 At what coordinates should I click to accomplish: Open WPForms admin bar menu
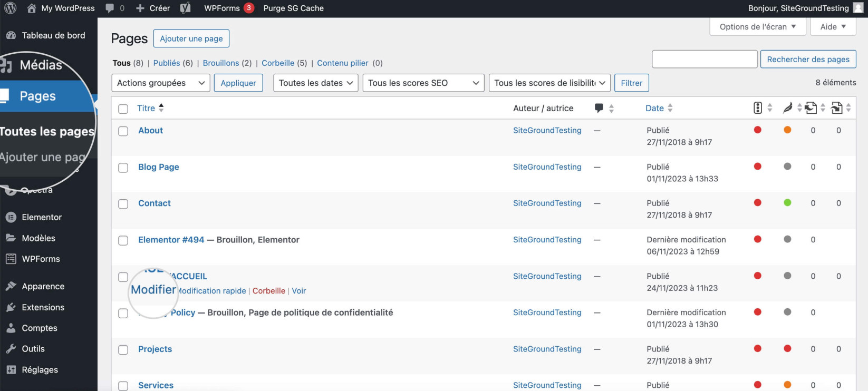(229, 8)
